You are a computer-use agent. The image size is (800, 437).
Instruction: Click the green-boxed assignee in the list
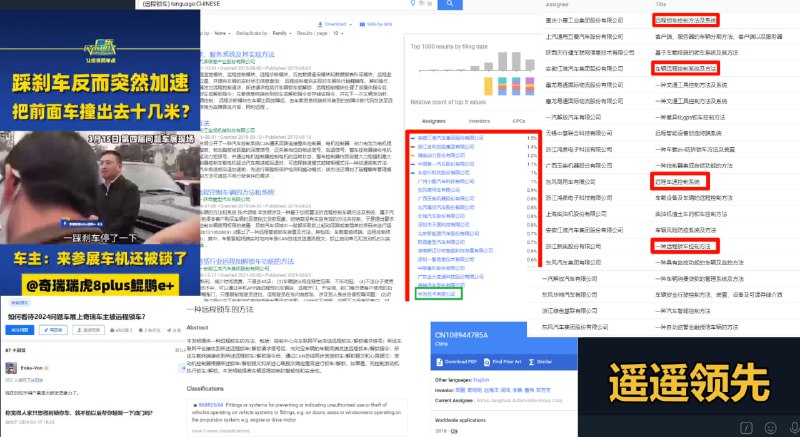click(435, 268)
